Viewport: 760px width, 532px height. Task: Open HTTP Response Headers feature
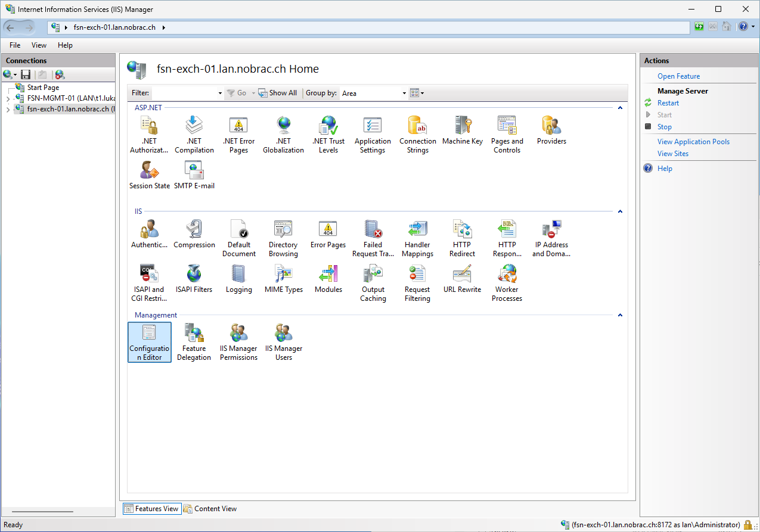tap(507, 238)
